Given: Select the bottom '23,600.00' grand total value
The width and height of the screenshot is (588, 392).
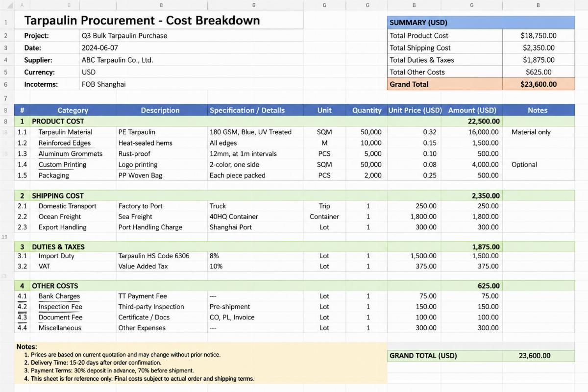Looking at the screenshot, I should tap(539, 356).
